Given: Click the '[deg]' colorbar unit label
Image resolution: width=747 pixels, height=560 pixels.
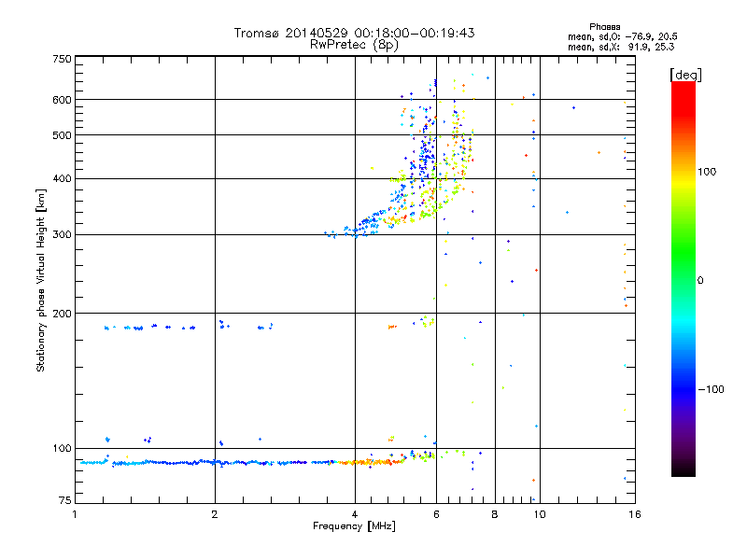Looking at the screenshot, I should 685,75.
